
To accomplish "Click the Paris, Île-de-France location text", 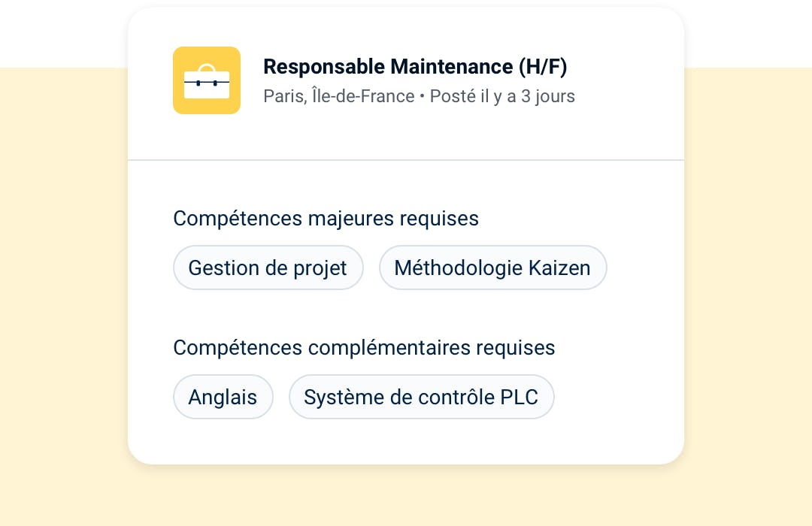I will tap(338, 96).
